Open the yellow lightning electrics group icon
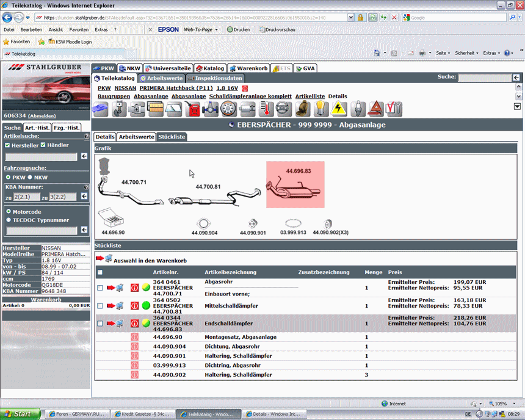This screenshot has width=525, height=420. click(339, 109)
